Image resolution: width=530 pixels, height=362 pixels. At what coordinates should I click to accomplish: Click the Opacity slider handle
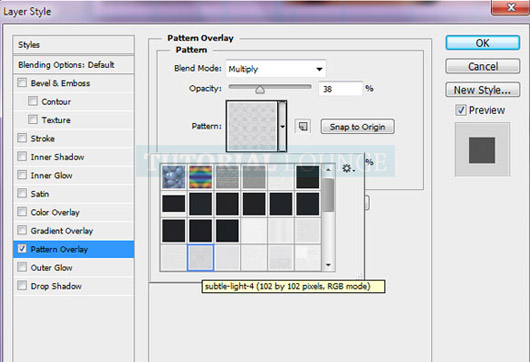(260, 90)
